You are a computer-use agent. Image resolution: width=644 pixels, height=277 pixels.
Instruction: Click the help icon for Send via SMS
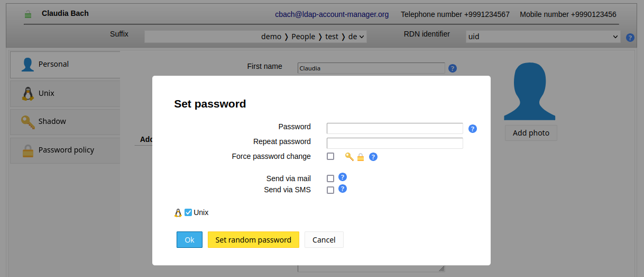click(x=343, y=189)
